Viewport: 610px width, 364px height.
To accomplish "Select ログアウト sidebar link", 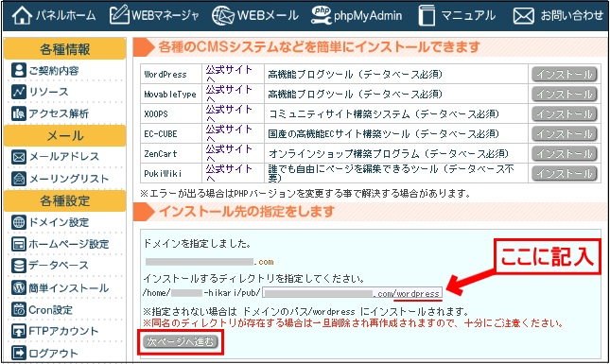I will [53, 353].
